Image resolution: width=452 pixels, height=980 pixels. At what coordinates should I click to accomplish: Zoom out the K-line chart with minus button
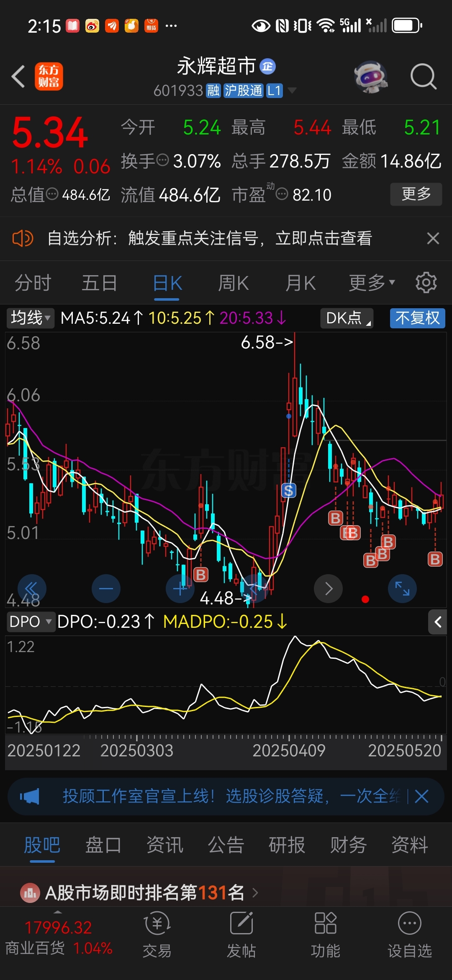click(x=106, y=588)
